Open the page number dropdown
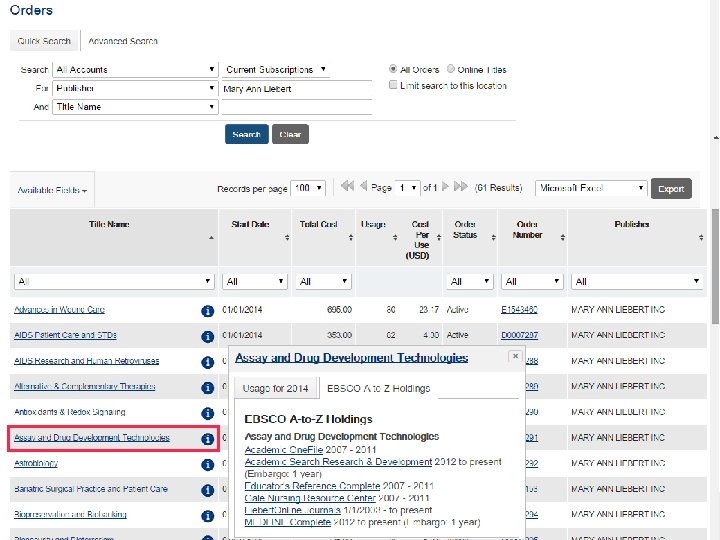The image size is (720, 540). [x=408, y=188]
